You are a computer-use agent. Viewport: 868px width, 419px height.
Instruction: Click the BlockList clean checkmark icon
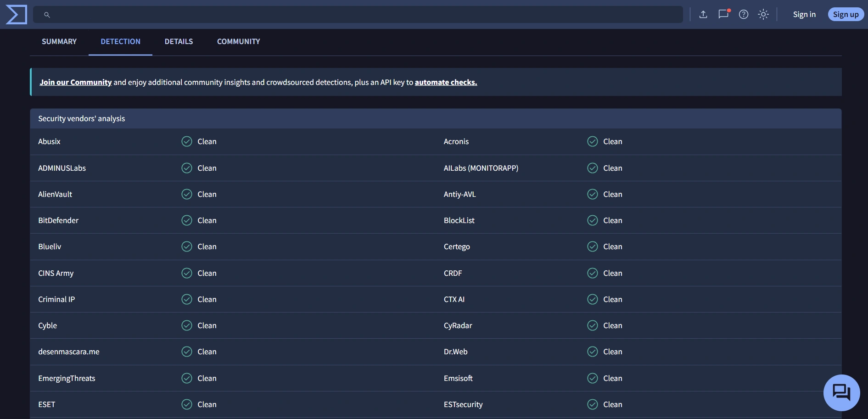click(593, 220)
